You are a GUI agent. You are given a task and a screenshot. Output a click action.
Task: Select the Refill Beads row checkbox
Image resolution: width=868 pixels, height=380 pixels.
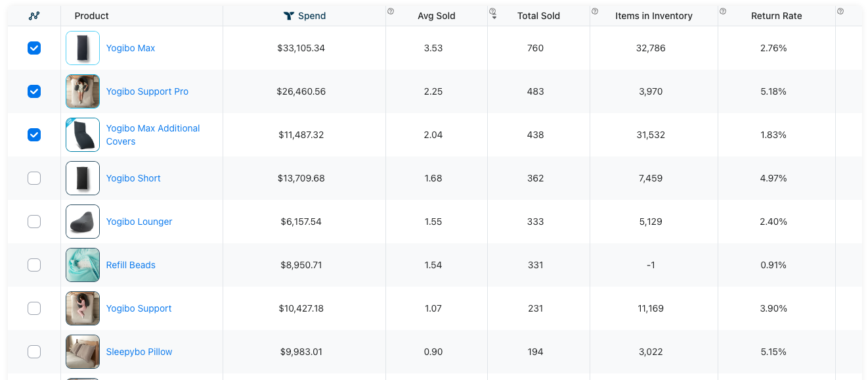pos(34,265)
